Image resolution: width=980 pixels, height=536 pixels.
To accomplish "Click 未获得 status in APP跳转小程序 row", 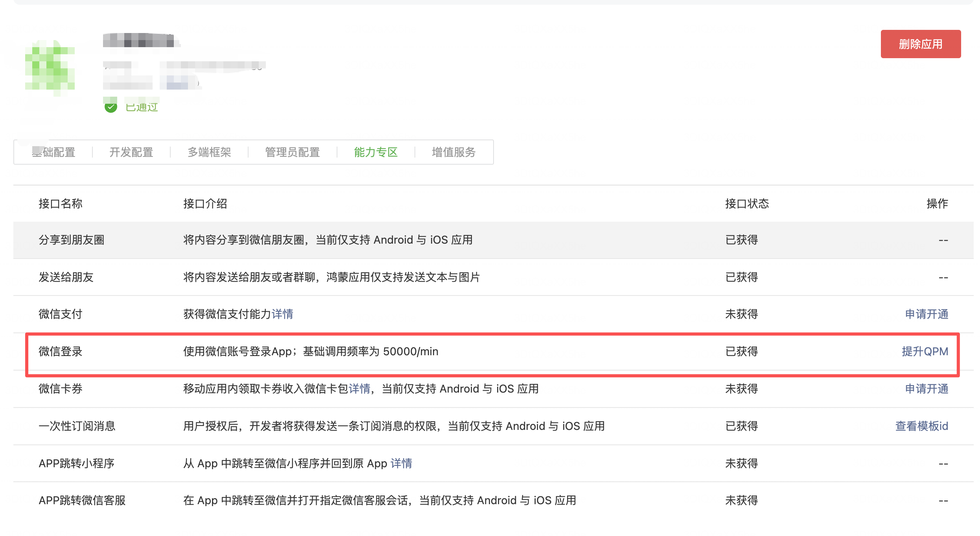I will 742,463.
